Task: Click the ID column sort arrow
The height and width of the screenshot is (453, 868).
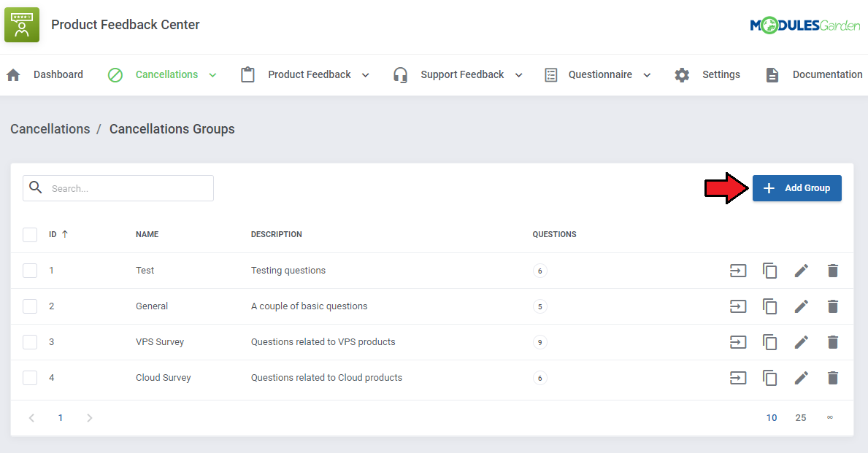Action: (x=65, y=234)
